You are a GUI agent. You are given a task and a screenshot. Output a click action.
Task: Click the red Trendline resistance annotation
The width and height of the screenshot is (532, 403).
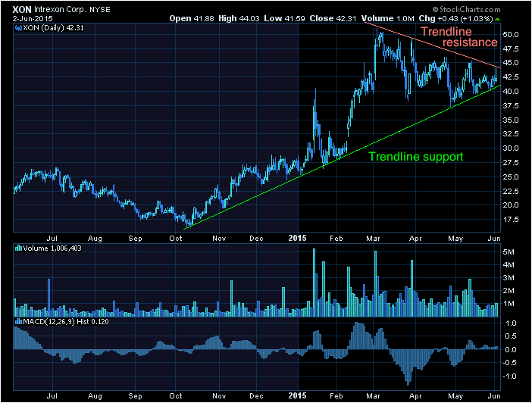coord(459,36)
